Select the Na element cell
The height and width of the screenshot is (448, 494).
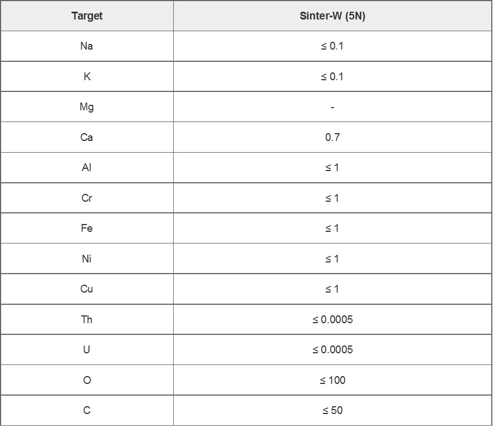point(87,46)
